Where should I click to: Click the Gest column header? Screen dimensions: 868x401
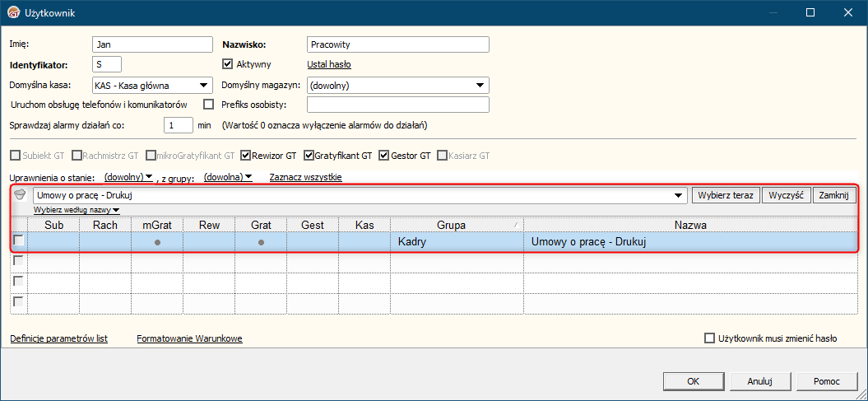(313, 225)
